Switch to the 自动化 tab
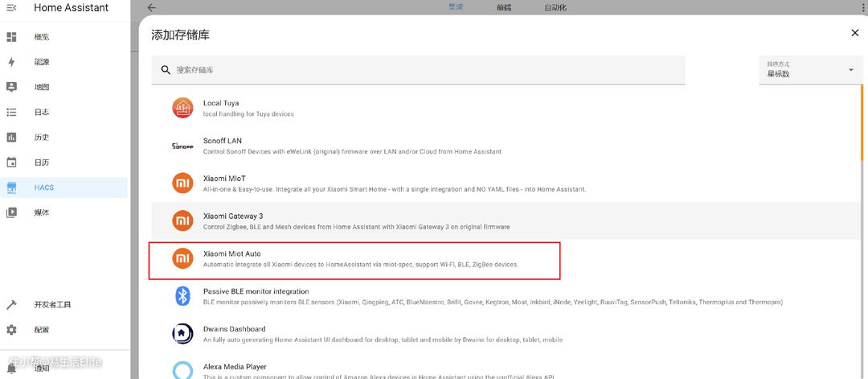 555,7
